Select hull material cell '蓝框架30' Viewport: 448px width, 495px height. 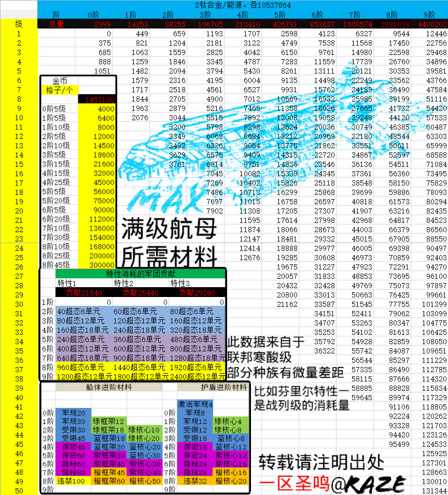[x=109, y=447]
